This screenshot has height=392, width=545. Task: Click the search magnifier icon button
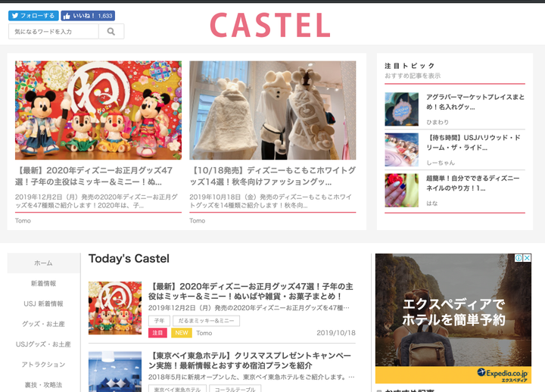(x=111, y=32)
